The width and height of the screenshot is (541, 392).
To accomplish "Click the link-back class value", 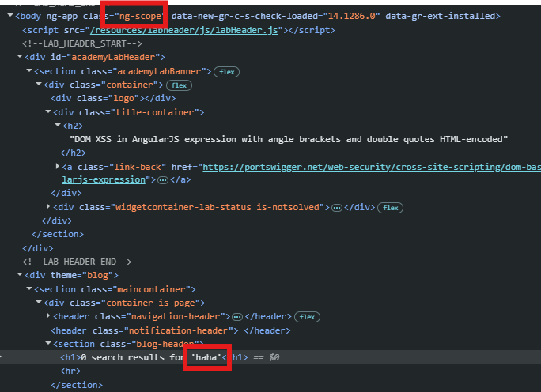I will (138, 167).
